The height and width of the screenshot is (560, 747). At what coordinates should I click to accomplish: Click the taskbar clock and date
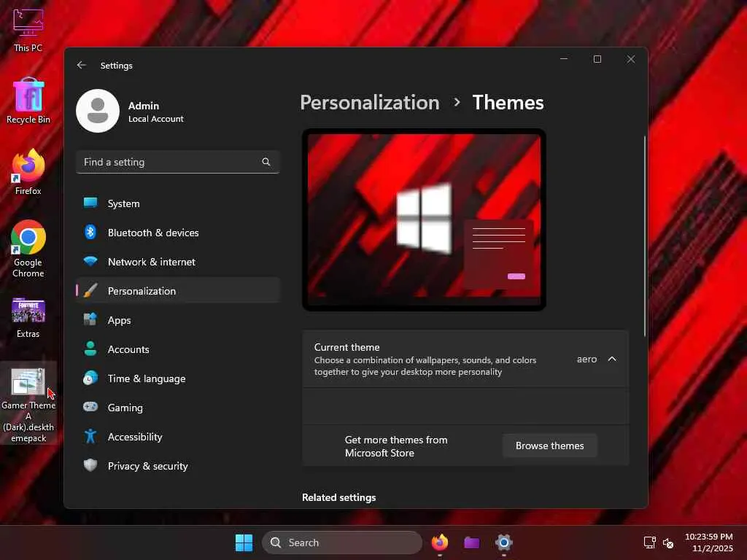[x=709, y=542]
